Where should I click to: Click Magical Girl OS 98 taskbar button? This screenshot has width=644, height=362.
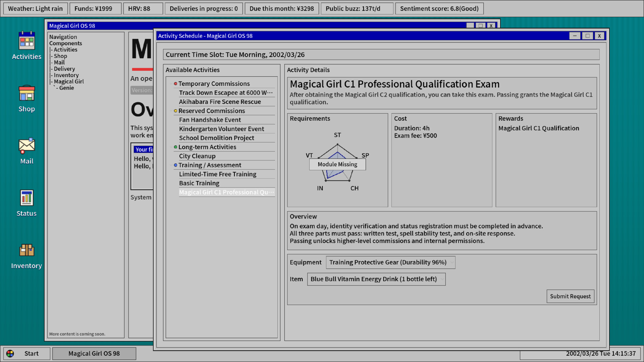point(94,354)
